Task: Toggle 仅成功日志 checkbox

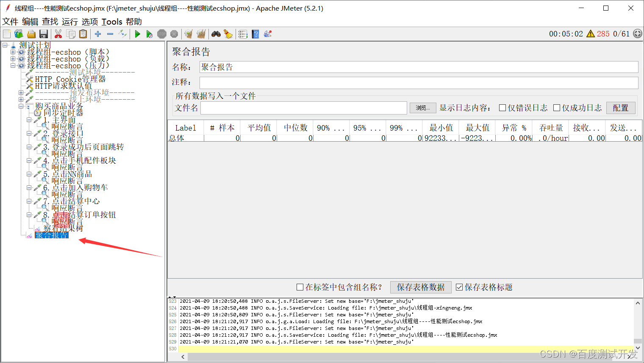Action: 557,108
